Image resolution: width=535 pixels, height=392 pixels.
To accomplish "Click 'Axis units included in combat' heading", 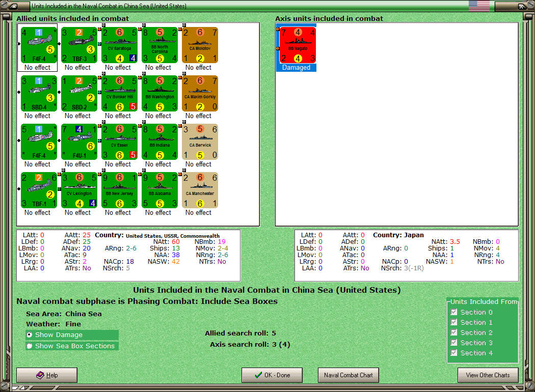I will tap(329, 18).
